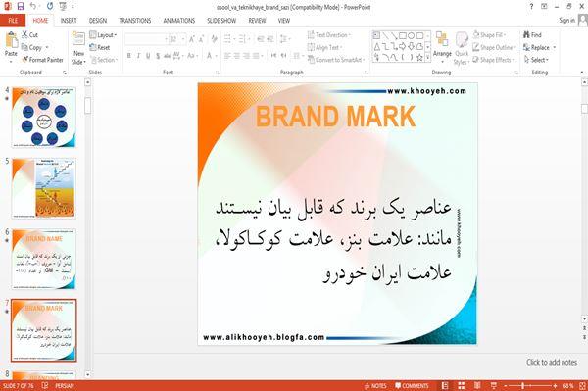Open the Layout dropdown
This screenshot has width=588, height=391.
[x=103, y=35]
